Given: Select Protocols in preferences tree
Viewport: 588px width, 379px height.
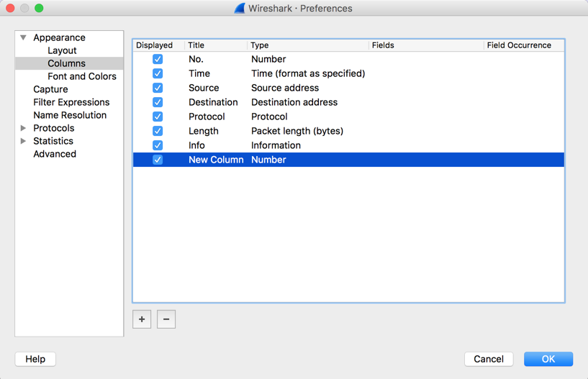Looking at the screenshot, I should (54, 128).
